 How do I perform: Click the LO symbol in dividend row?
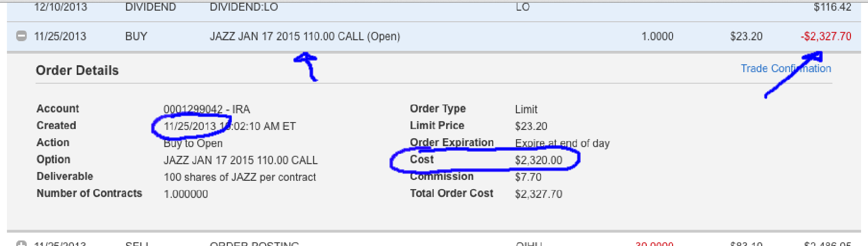pyautogui.click(x=523, y=6)
